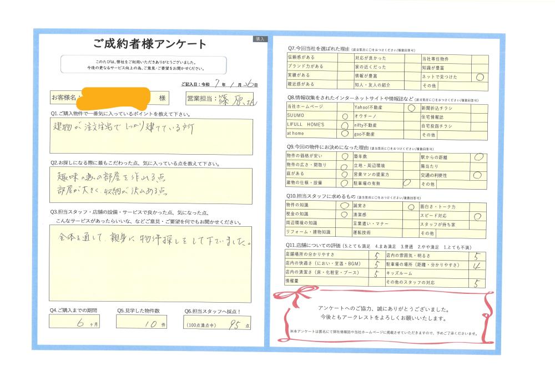
Task: Click the circled cell beside at home
Action: [x=345, y=134]
